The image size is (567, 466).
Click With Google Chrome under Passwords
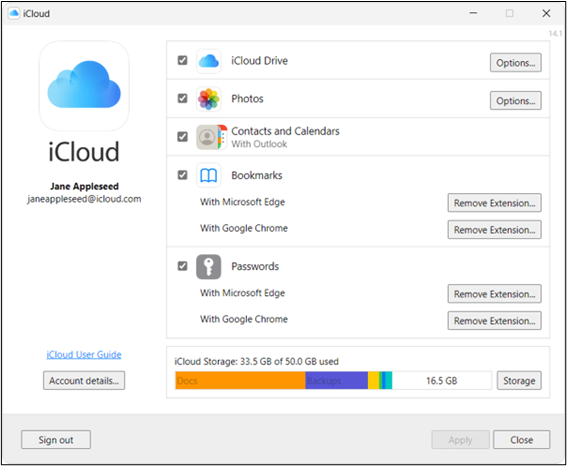pyautogui.click(x=244, y=320)
